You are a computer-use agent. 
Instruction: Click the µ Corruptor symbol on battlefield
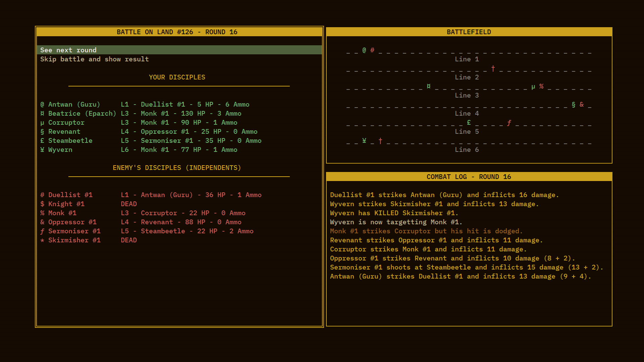(x=533, y=86)
